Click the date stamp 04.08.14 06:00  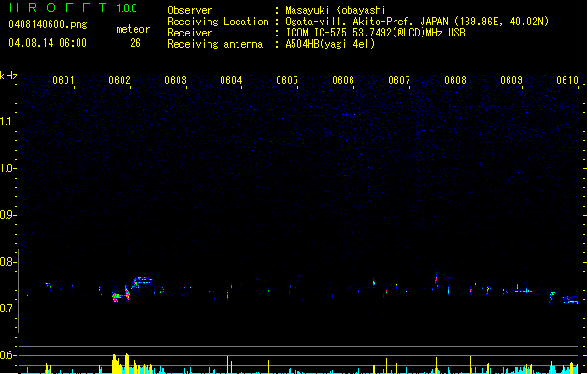[48, 43]
